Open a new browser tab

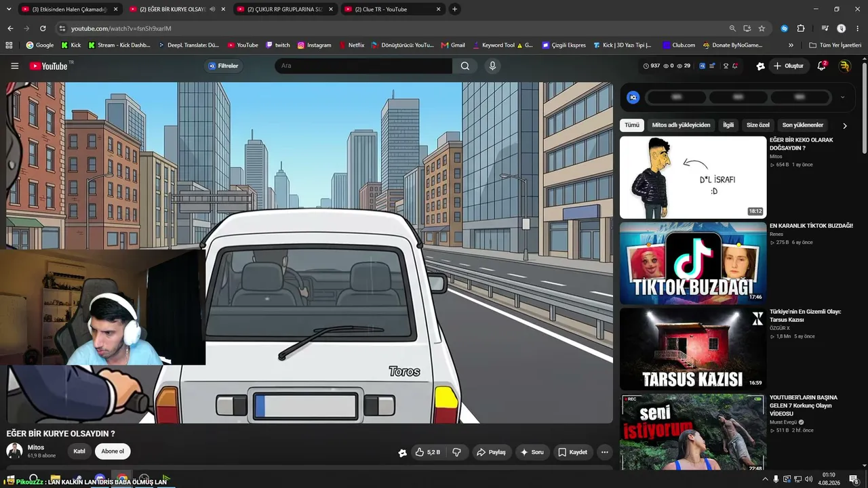(455, 9)
